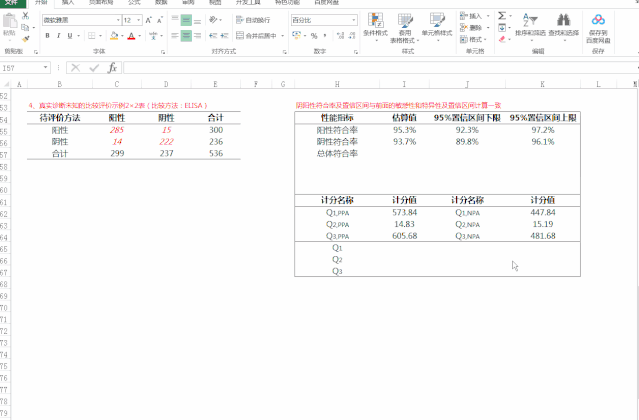Image resolution: width=639 pixels, height=420 pixels.
Task: Open Conditional Formatting (条件格式)
Action: click(375, 25)
